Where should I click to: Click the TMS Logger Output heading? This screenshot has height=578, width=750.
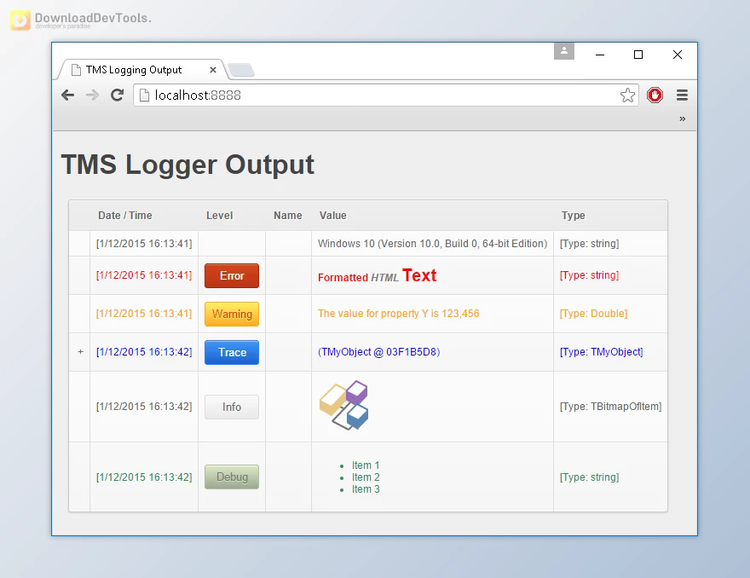[x=188, y=165]
